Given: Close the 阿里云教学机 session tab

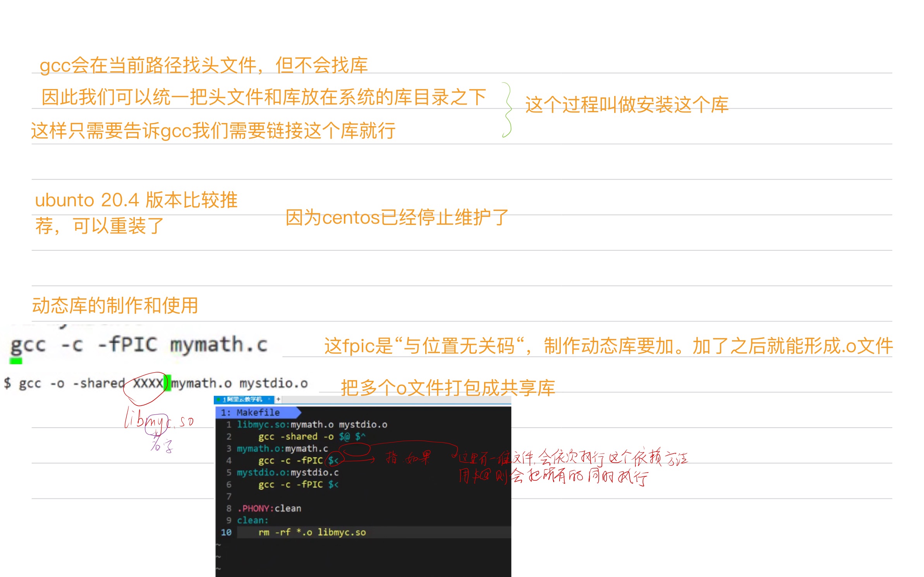Looking at the screenshot, I should (x=269, y=399).
